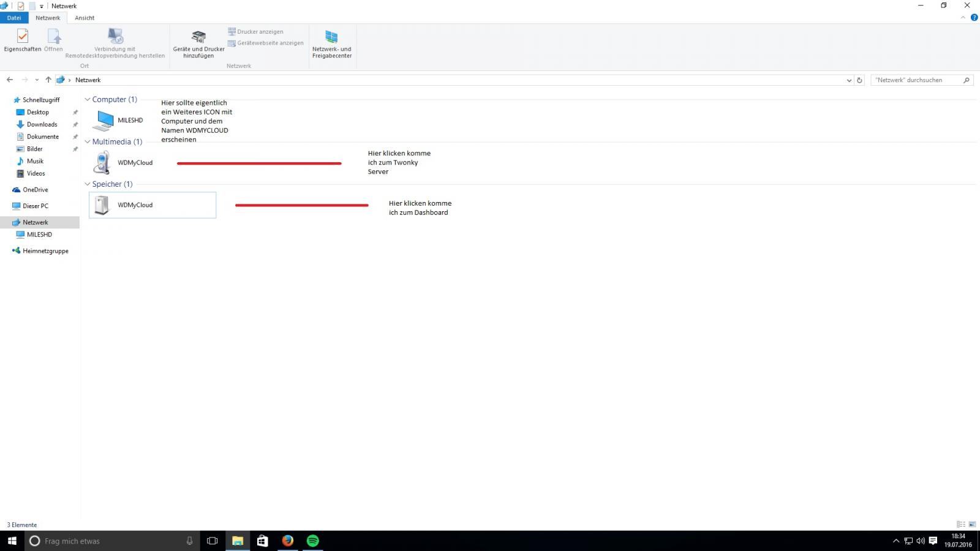
Task: Open the Eigenschaften ribbon button
Action: click(x=23, y=40)
